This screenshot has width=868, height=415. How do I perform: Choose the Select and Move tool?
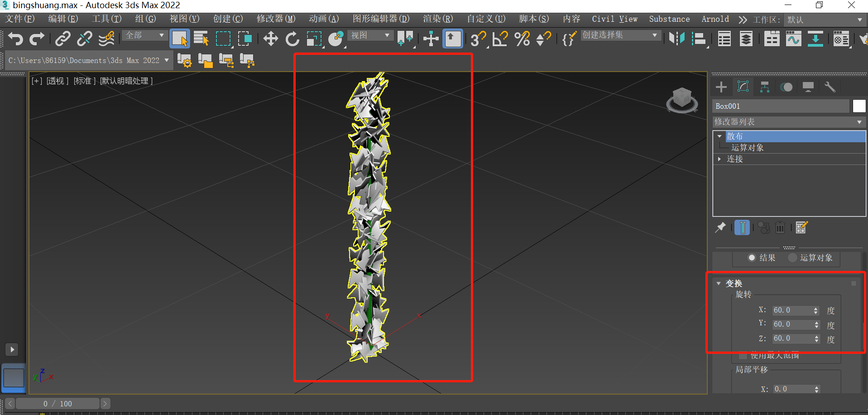coord(271,39)
